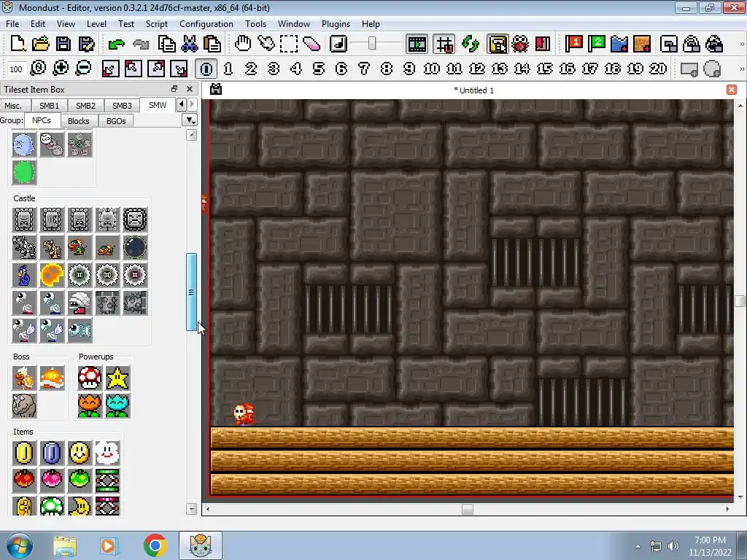Image resolution: width=747 pixels, height=560 pixels.
Task: Jump to top-right section corner
Action: click(156, 69)
